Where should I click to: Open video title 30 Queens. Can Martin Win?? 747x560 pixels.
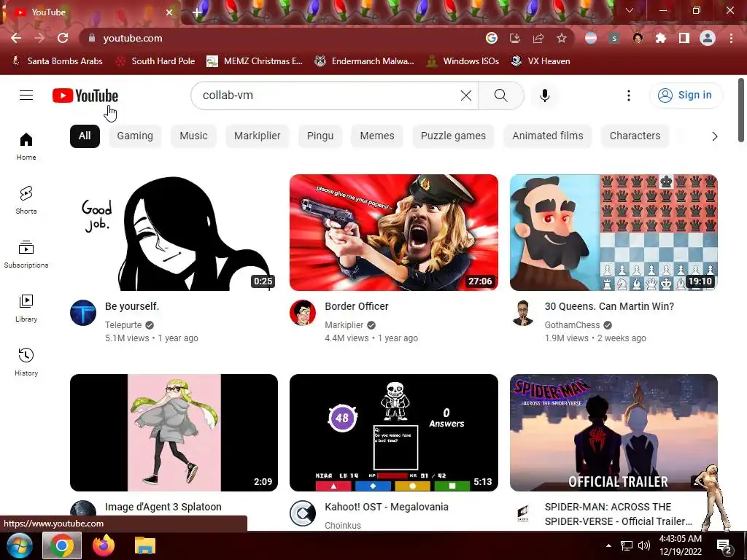coord(609,306)
